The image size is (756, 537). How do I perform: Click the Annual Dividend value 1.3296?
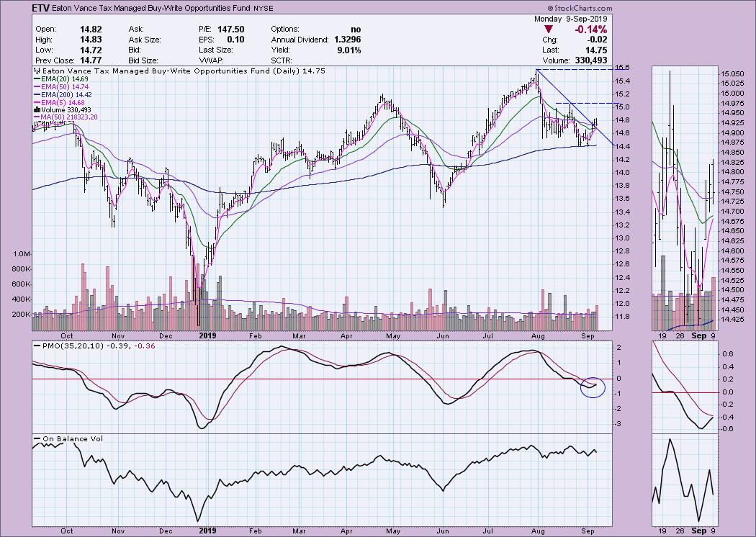(x=347, y=40)
